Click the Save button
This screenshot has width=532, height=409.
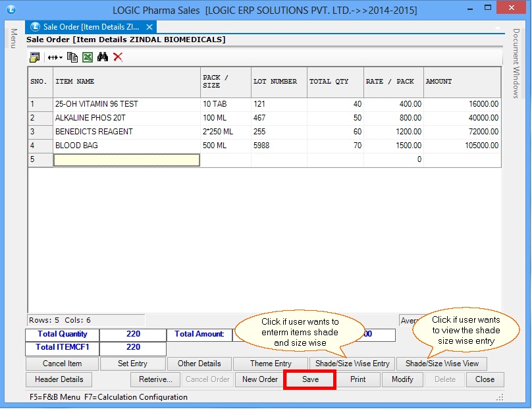tap(310, 379)
